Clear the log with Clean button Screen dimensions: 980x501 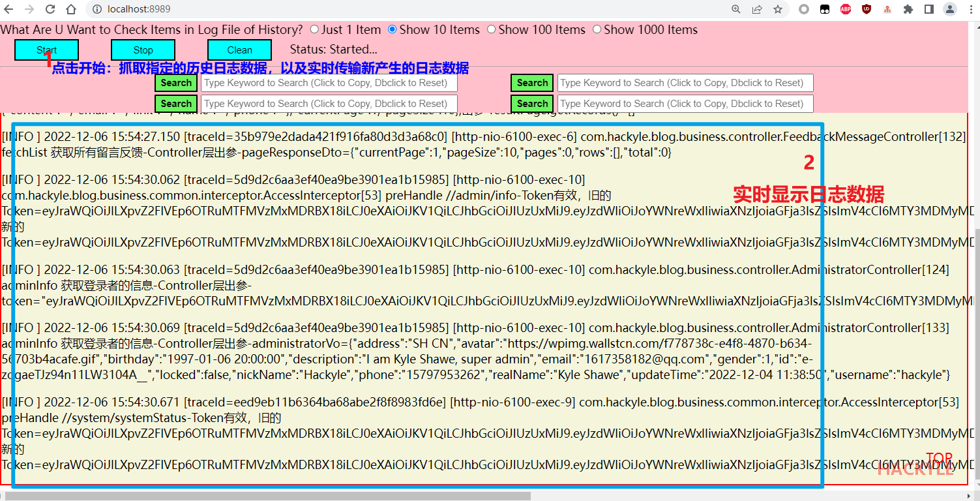coord(239,50)
